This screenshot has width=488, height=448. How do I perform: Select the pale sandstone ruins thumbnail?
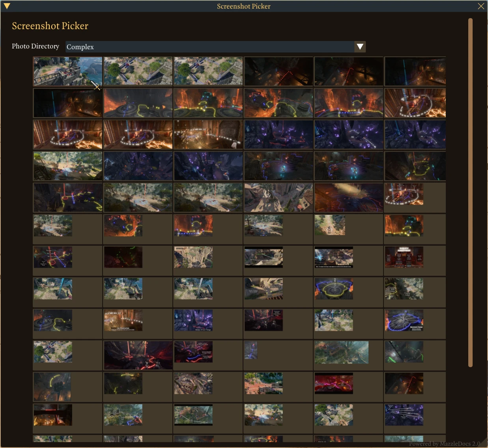193,257
